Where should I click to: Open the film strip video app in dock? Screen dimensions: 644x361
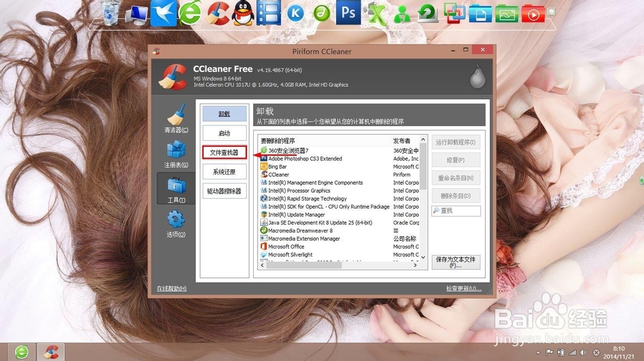[x=269, y=13]
